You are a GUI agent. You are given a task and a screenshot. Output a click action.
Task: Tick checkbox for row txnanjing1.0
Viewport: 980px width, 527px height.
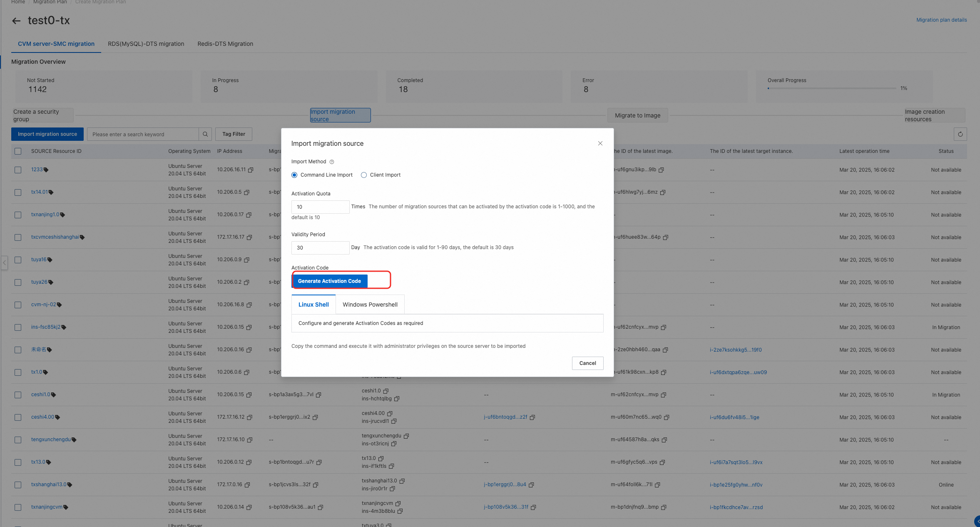18,215
